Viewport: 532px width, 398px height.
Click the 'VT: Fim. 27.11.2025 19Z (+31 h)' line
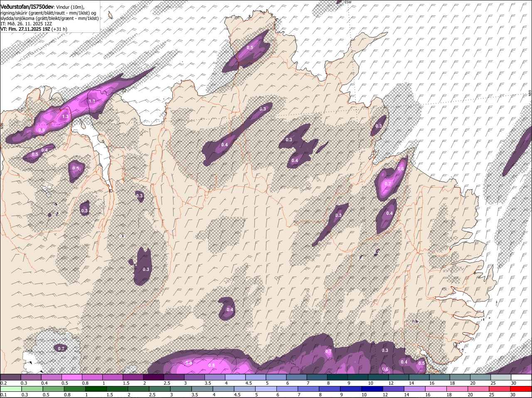(34, 29)
